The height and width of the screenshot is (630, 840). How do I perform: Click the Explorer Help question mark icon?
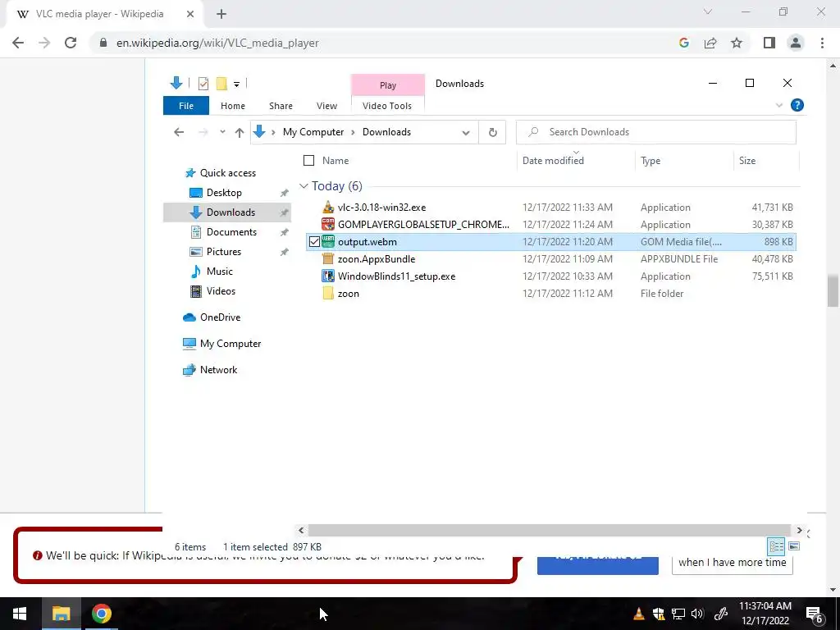(x=797, y=105)
